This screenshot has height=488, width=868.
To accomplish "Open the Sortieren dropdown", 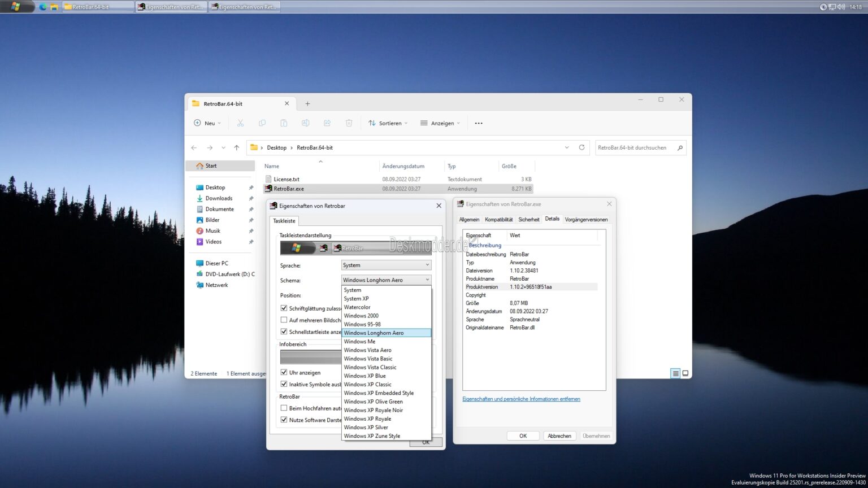I will pos(388,123).
